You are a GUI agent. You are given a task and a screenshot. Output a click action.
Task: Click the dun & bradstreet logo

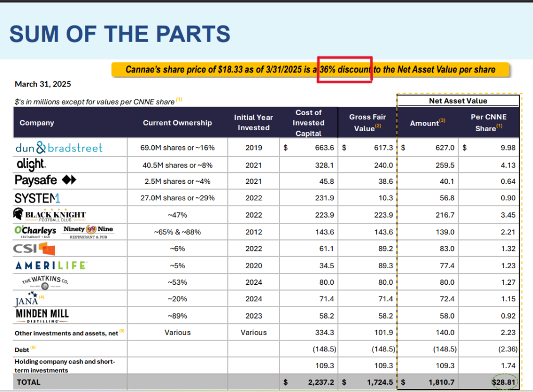(x=59, y=148)
